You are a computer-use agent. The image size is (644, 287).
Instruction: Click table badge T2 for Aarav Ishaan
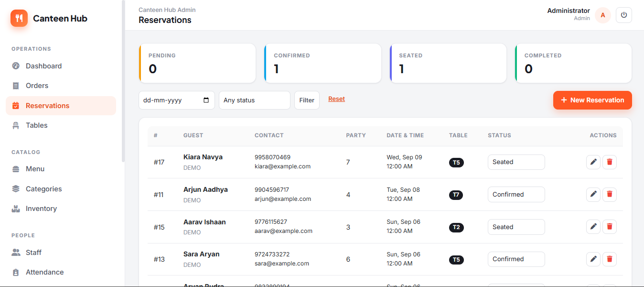(x=456, y=227)
